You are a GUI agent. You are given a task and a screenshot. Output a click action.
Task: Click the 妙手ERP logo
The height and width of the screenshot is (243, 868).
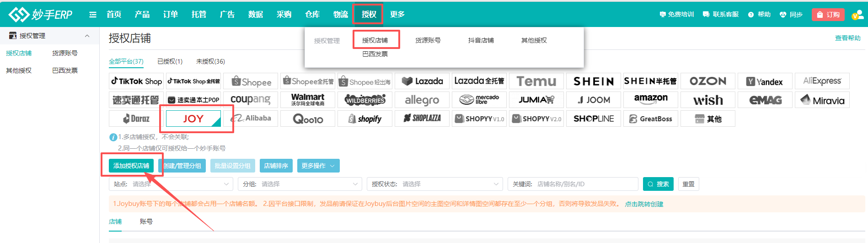point(41,15)
